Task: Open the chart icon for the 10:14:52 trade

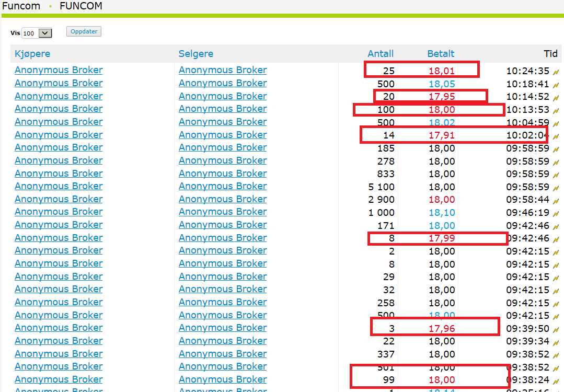Action: coord(556,98)
